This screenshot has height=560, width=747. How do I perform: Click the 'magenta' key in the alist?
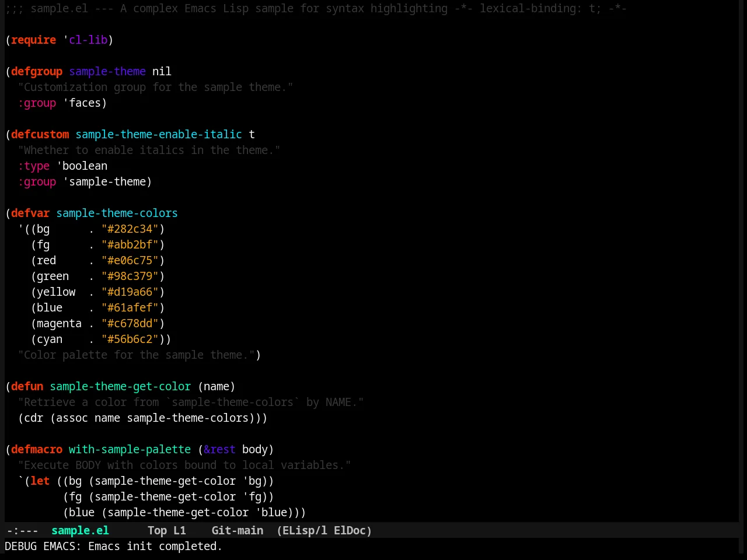pyautogui.click(x=60, y=323)
